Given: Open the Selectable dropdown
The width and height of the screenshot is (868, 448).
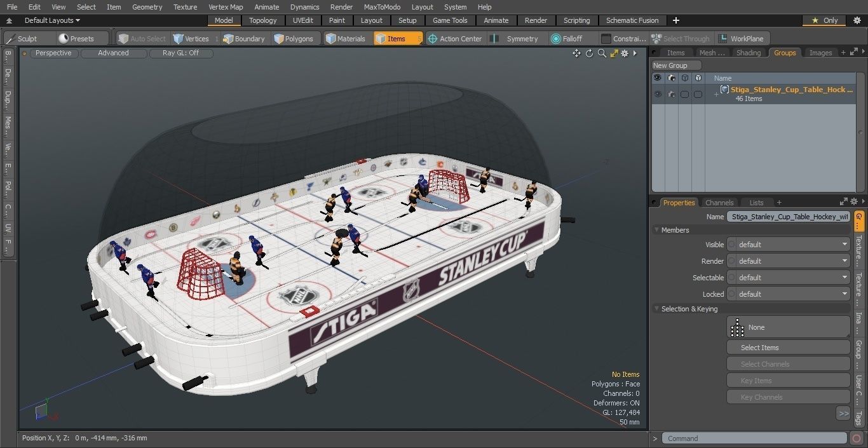Looking at the screenshot, I should tap(788, 278).
